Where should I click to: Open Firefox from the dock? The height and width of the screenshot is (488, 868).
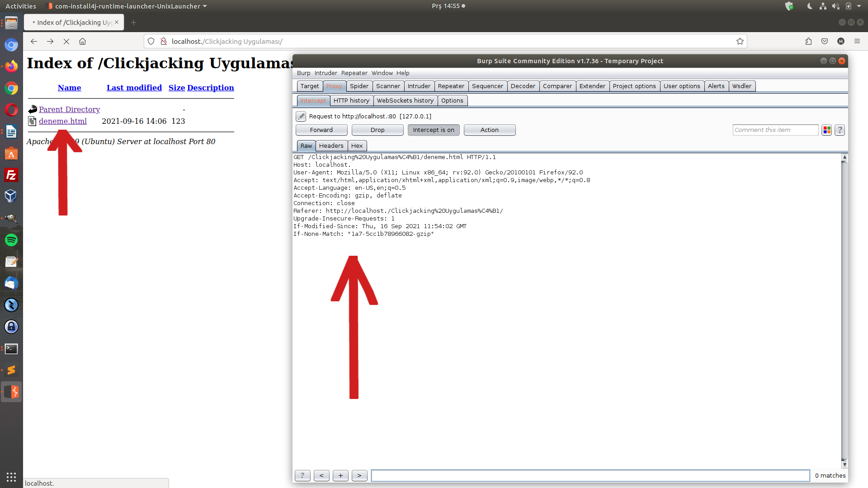click(11, 66)
